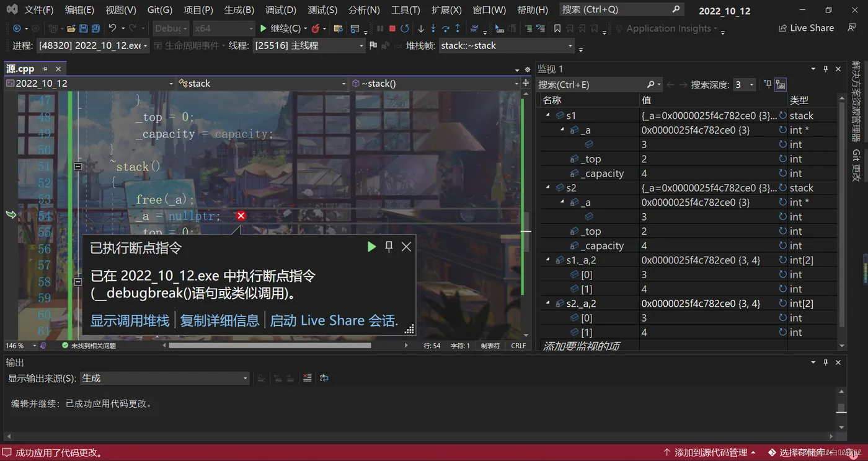Collapse the s1._a,2 watch entry
Viewport: 868px width, 461px height.
click(547, 260)
